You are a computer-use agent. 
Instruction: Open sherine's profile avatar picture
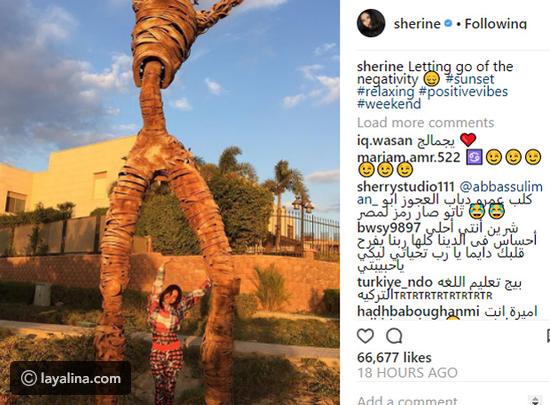click(x=371, y=23)
